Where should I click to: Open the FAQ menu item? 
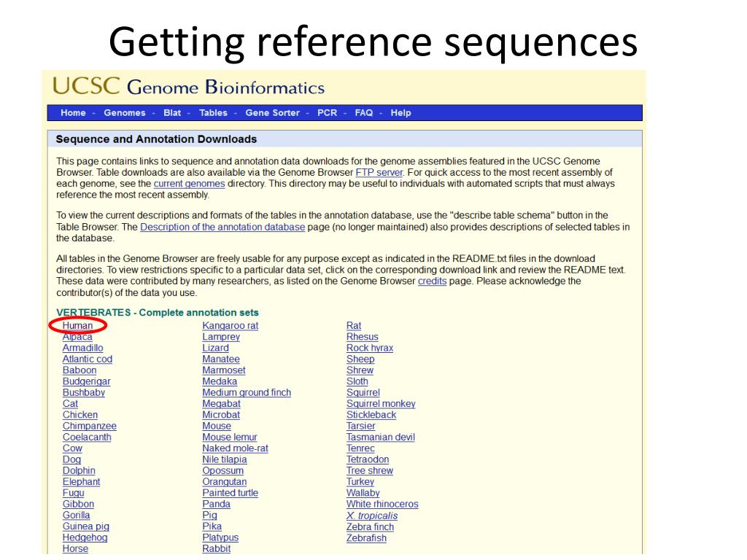coord(363,113)
